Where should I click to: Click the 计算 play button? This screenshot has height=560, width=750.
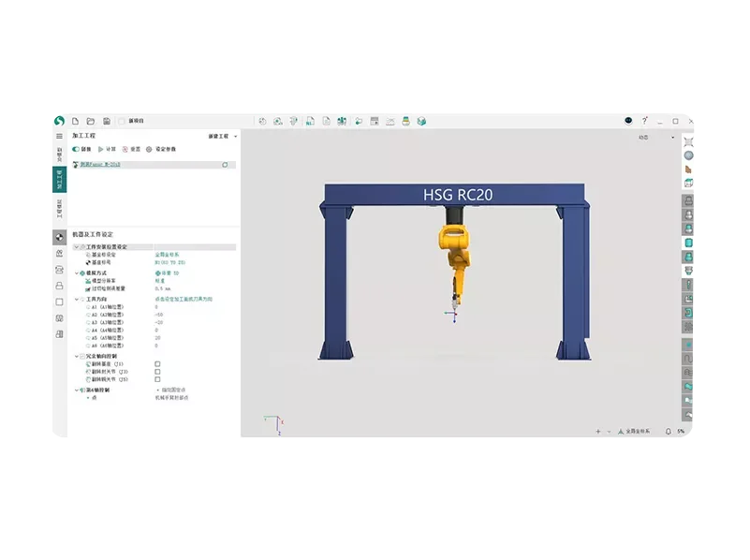[107, 149]
